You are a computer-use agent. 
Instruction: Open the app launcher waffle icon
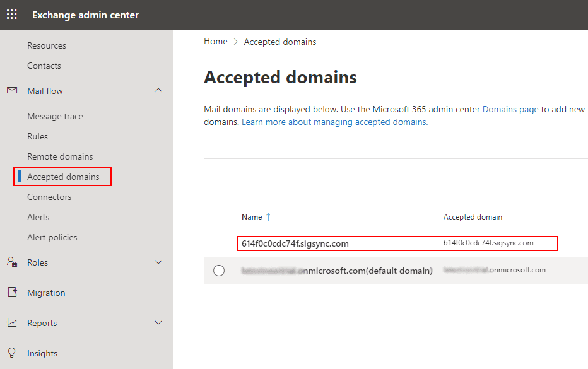pos(12,15)
